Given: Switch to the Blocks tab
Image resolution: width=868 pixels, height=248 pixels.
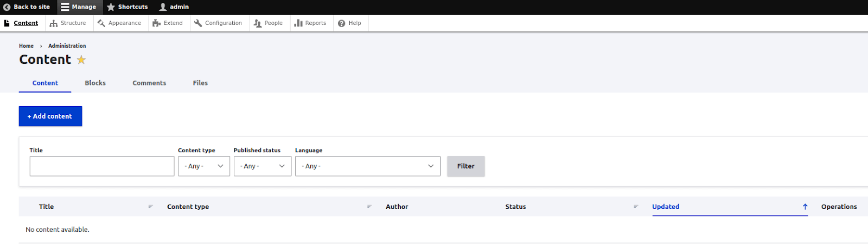Looking at the screenshot, I should [95, 83].
